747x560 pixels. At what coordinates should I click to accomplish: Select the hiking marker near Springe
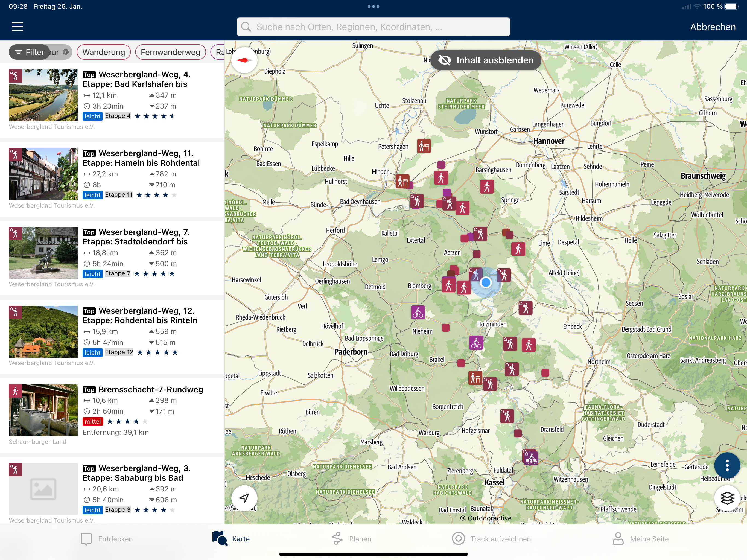click(487, 186)
